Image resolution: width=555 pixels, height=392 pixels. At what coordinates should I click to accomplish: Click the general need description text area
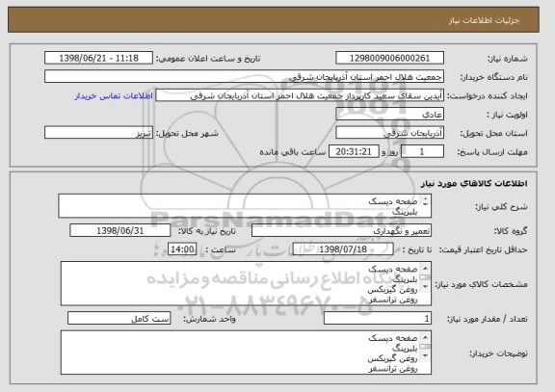pyautogui.click(x=245, y=206)
